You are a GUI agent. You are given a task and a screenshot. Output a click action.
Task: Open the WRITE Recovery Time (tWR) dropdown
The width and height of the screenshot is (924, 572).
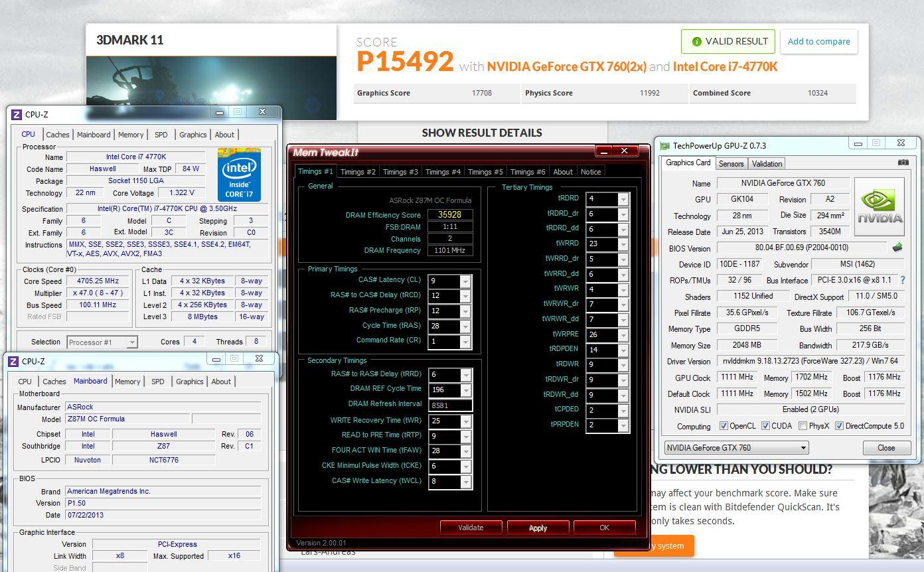(465, 421)
